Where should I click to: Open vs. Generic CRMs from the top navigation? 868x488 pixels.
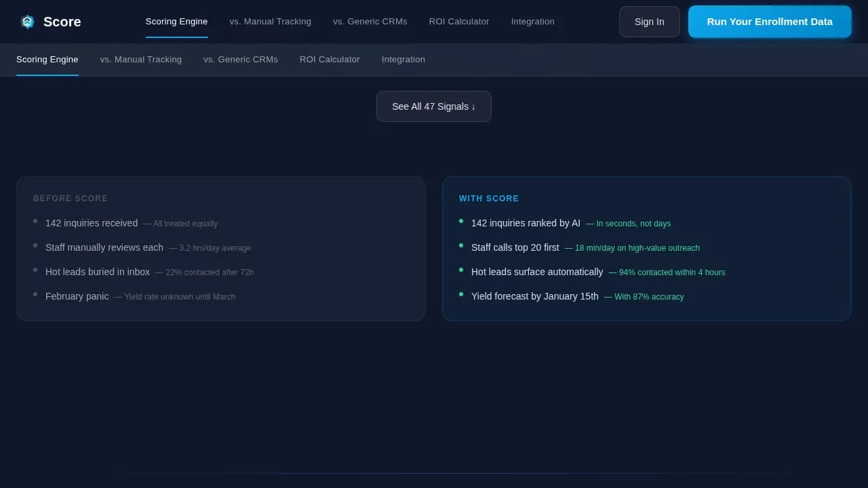pyautogui.click(x=370, y=21)
